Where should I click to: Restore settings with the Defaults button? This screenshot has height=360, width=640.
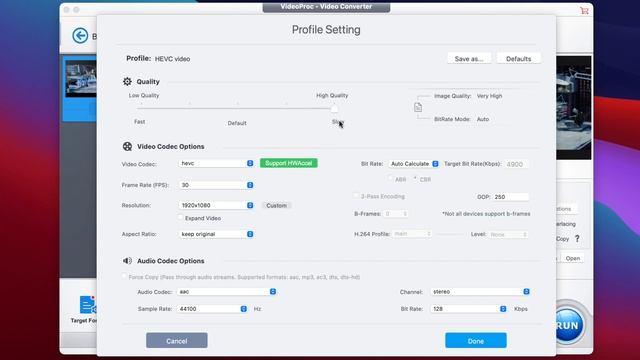click(518, 59)
